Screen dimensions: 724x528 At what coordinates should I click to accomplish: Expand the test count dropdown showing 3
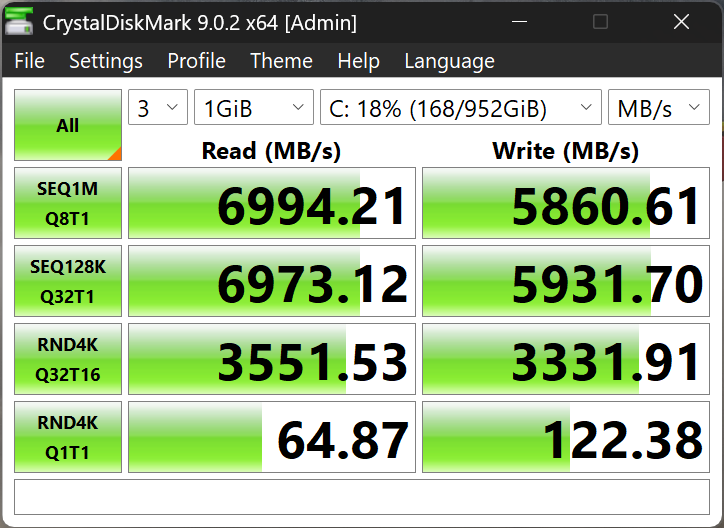tap(158, 107)
